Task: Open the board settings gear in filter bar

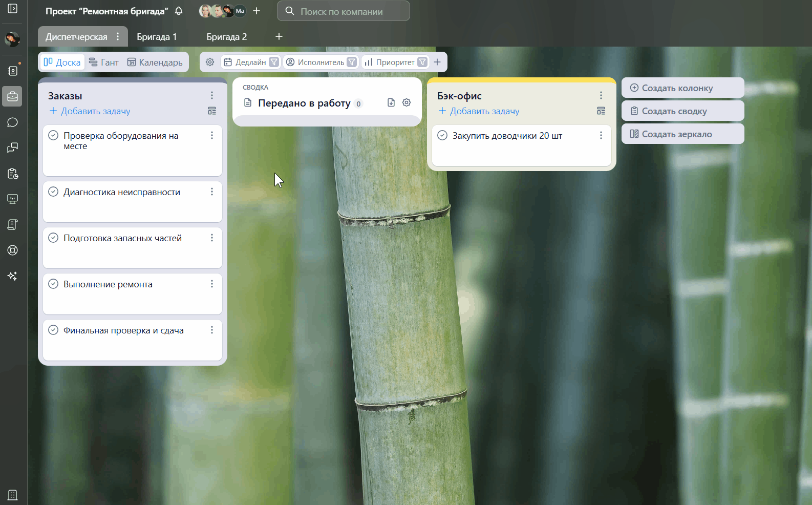Action: coord(210,62)
